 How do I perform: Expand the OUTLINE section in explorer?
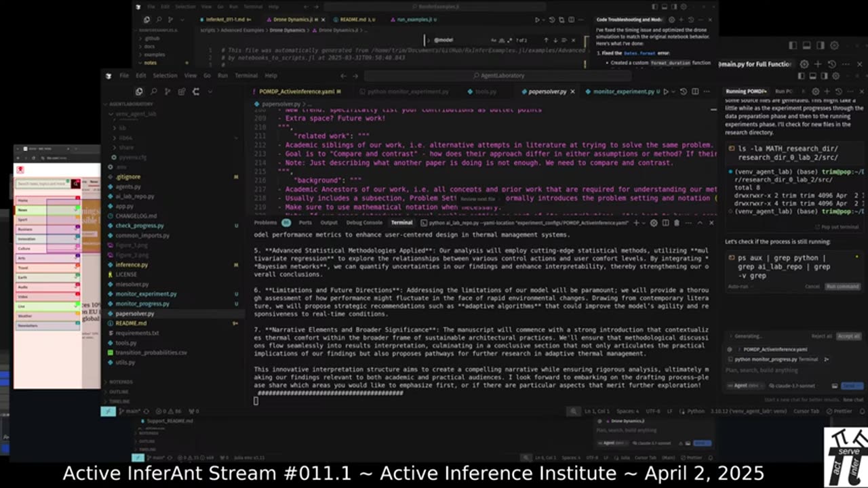point(119,392)
